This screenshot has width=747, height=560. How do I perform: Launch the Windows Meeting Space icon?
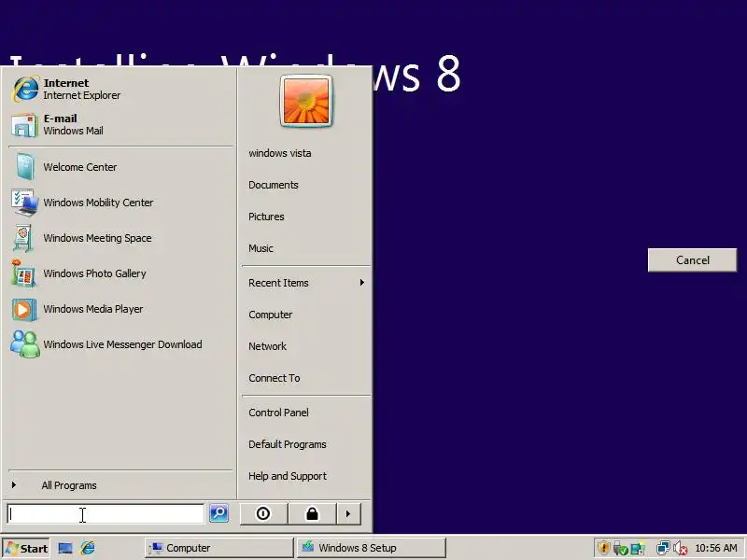coord(23,238)
